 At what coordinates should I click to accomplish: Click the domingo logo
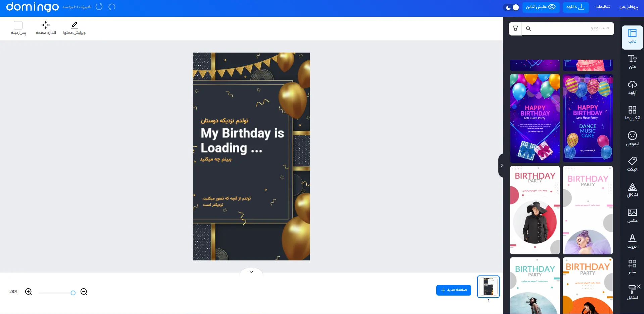pos(33,7)
